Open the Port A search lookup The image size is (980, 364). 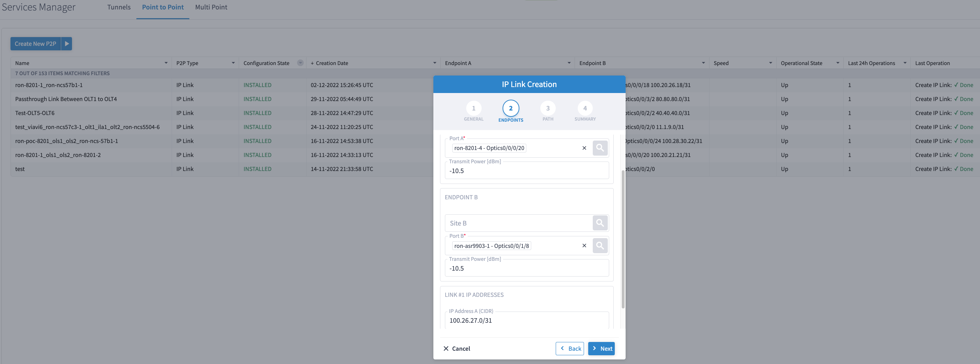[600, 148]
